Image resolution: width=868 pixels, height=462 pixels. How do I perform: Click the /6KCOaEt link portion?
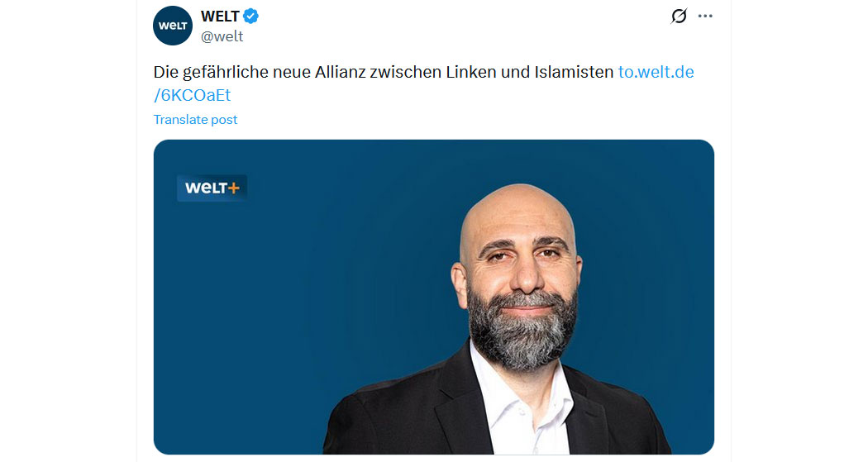(x=192, y=95)
